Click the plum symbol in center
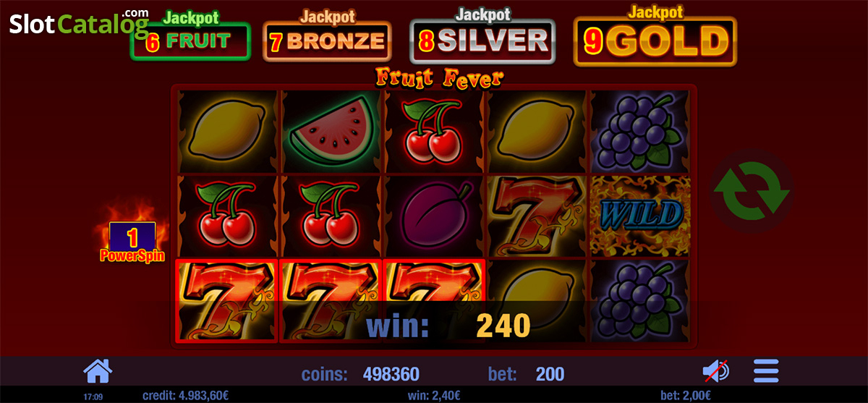 (434, 215)
